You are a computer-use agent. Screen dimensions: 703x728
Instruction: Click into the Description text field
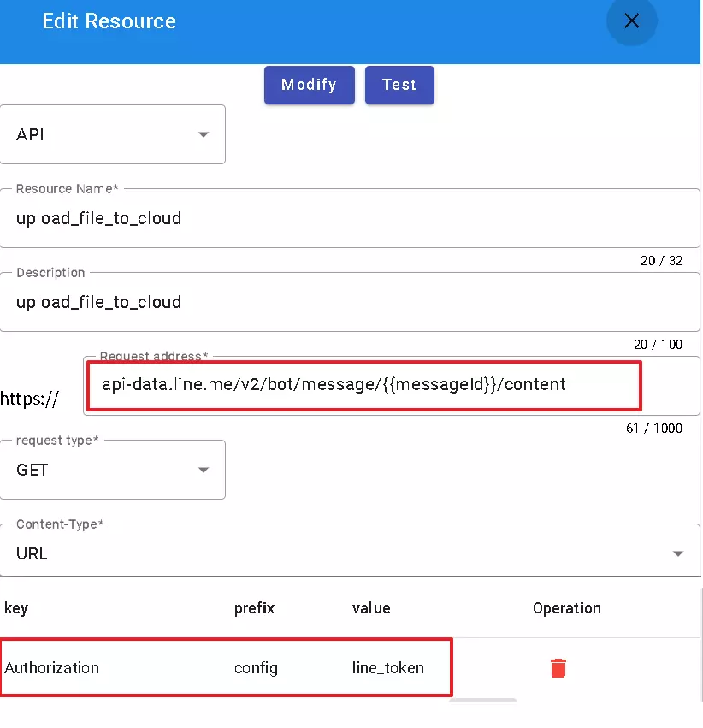point(350,303)
